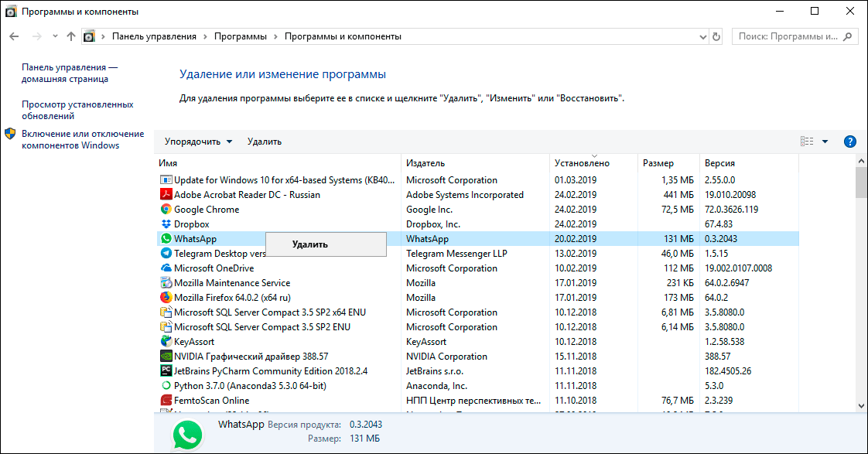
Task: Choose Удалить in the context menu
Action: [x=326, y=244]
